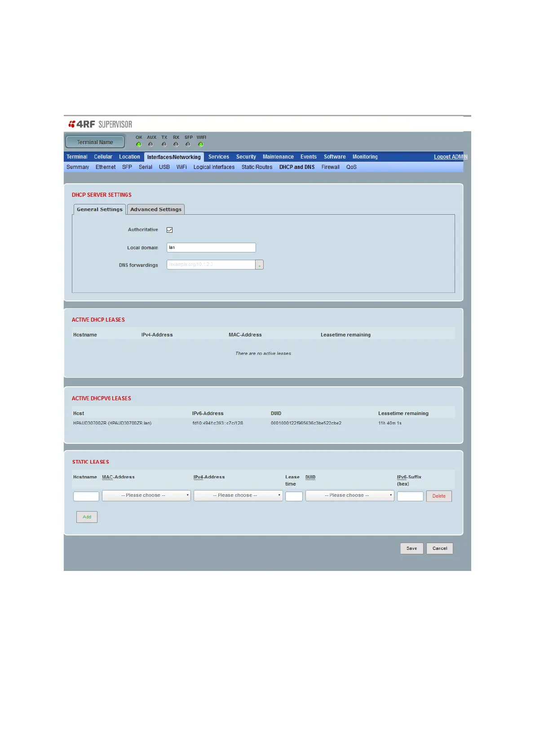
Task: Click 'There are no active leases.' text
Action: pyautogui.click(x=264, y=354)
